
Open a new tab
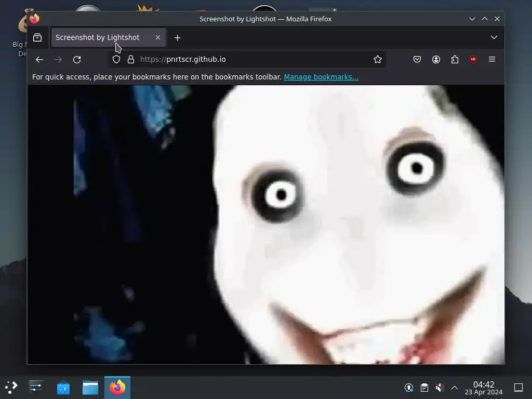[178, 37]
